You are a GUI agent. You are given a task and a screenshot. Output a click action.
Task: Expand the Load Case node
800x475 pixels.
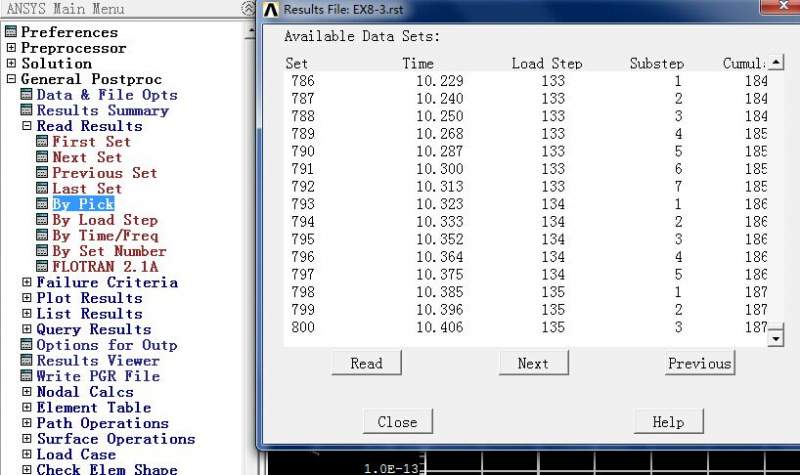27,454
